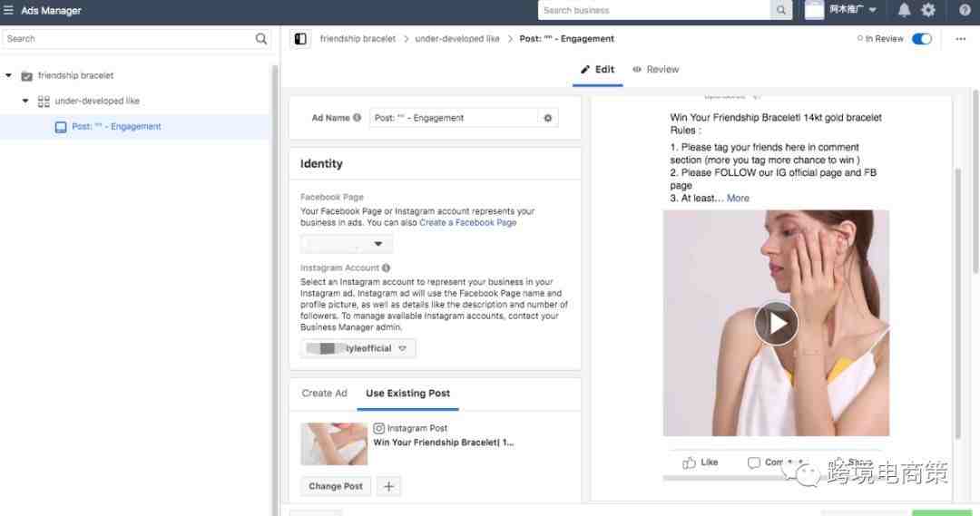Click the friendship bracelet campaign folder icon
The height and width of the screenshot is (516, 980).
(27, 75)
